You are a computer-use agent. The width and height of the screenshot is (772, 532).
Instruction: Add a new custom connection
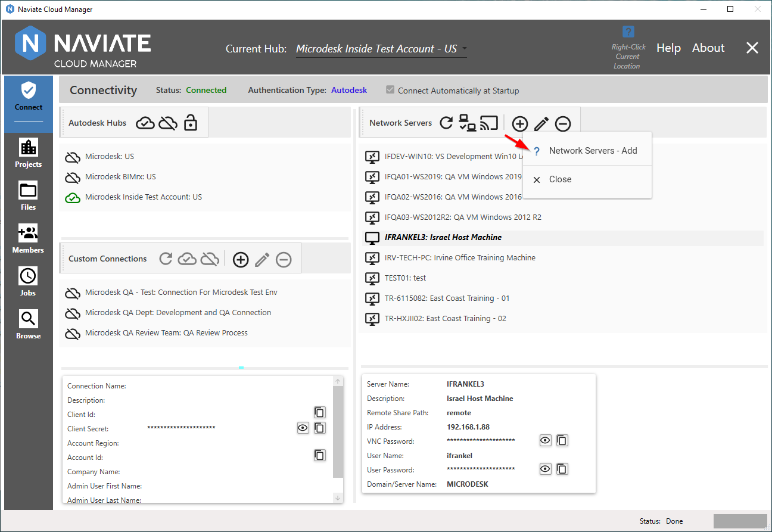point(241,259)
